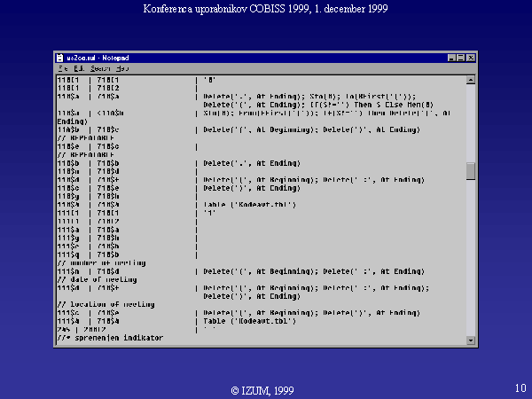Place cursor on '// number of meeting' comment line
Image resolution: width=532 pixels, height=399 pixels.
[102, 263]
